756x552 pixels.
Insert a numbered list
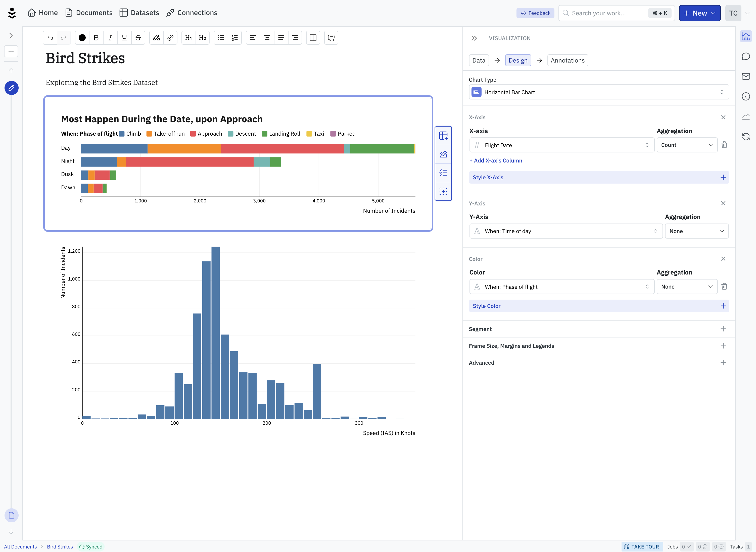point(235,38)
